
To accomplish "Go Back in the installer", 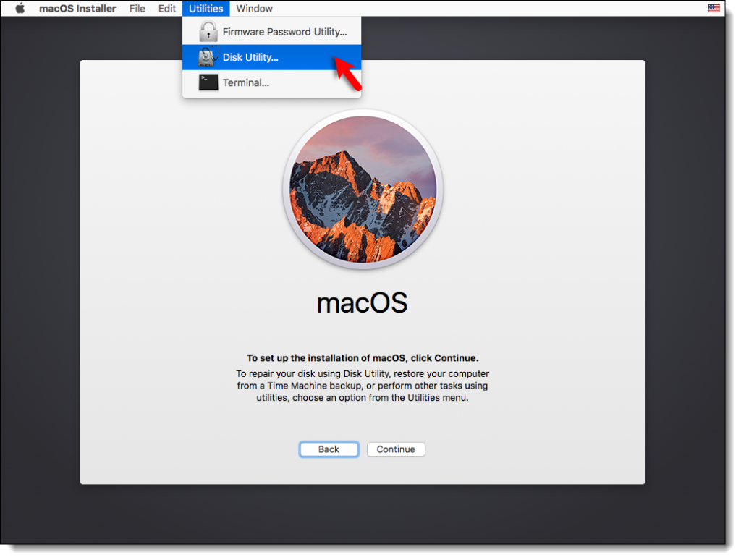I will point(329,449).
